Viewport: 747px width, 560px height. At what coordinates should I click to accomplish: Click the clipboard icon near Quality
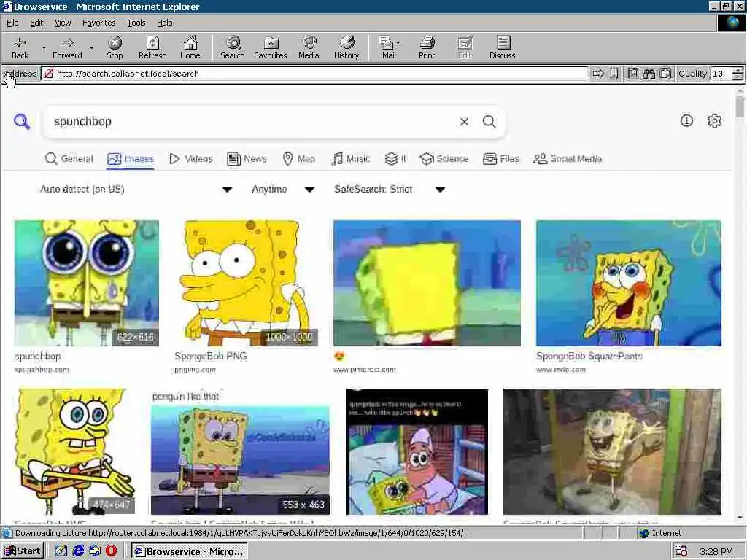(x=665, y=74)
